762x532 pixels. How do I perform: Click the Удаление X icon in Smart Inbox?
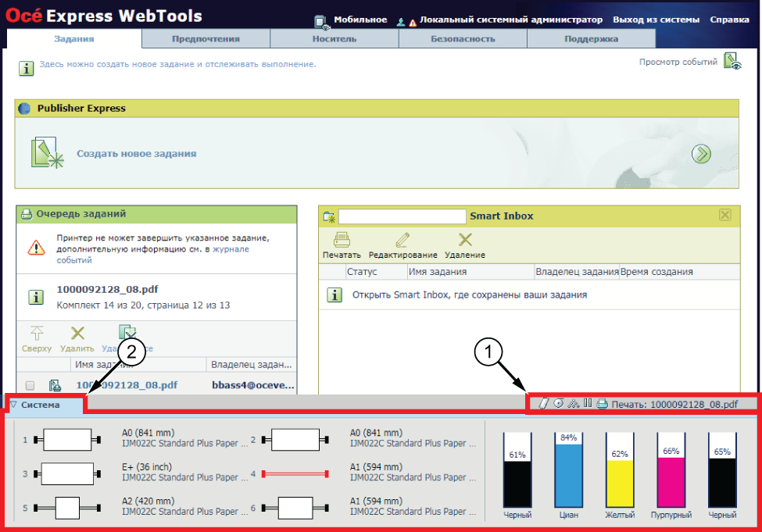pos(465,240)
